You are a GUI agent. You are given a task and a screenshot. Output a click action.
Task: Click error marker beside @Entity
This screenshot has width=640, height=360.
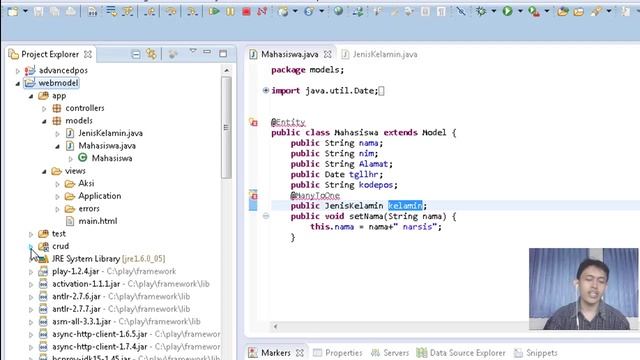253,122
